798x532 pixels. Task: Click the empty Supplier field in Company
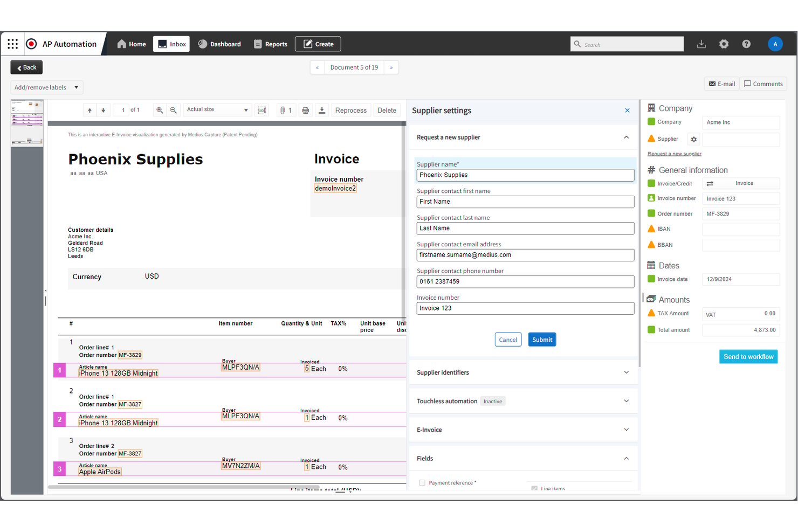pyautogui.click(x=741, y=140)
